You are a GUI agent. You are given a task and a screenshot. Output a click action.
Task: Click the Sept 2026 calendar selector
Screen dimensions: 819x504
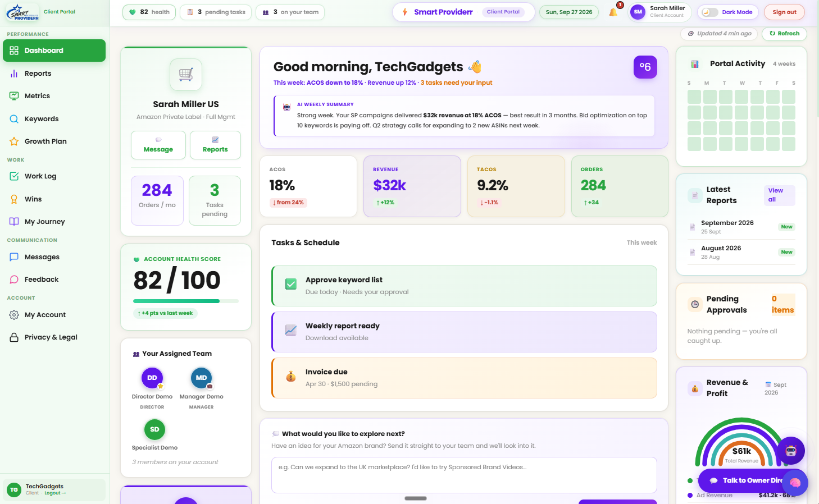[776, 388]
